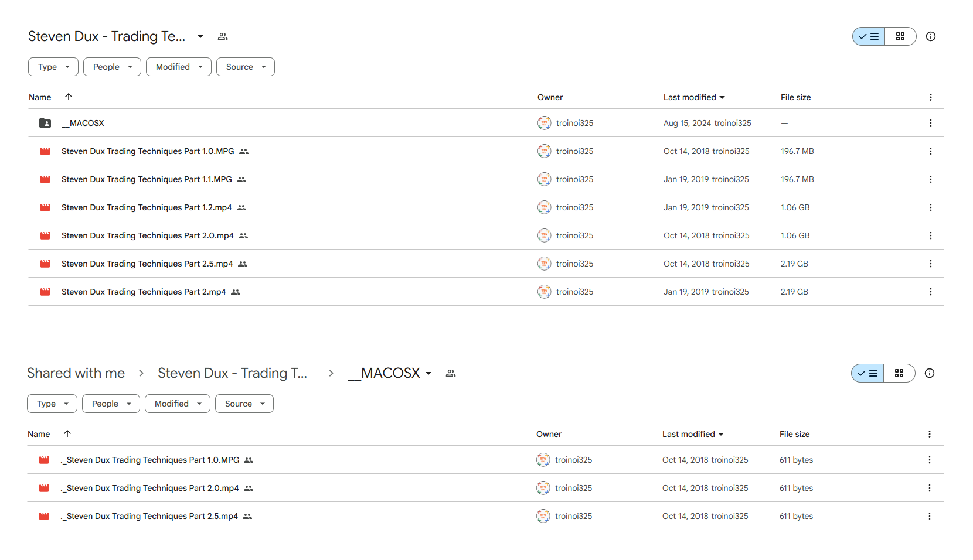The height and width of the screenshot is (560, 973).
Task: Click the Aug 15, 2024 modified date
Action: tap(687, 123)
